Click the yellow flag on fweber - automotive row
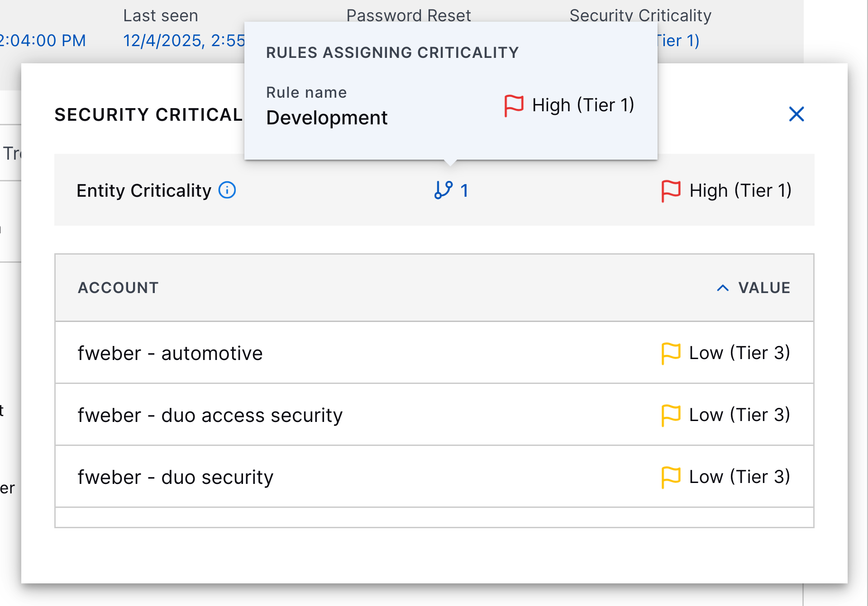 pyautogui.click(x=671, y=353)
